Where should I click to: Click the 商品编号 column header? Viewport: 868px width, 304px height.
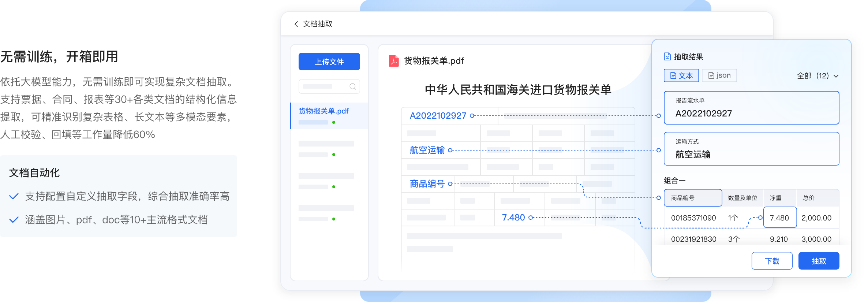(693, 198)
